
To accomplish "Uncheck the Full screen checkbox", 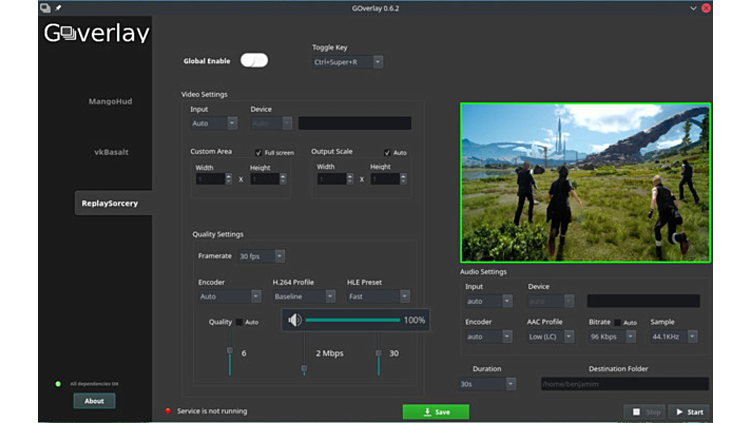I will tap(259, 153).
